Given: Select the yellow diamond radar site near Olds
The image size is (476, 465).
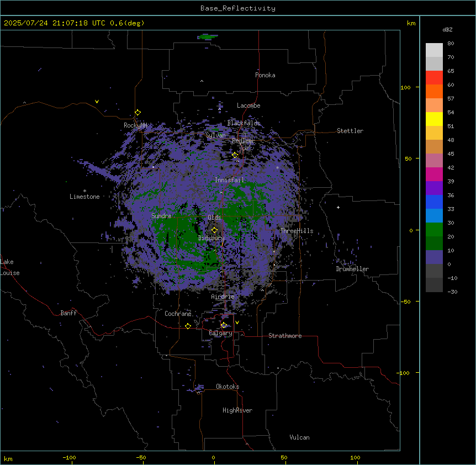Looking at the screenshot, I should tap(214, 230).
